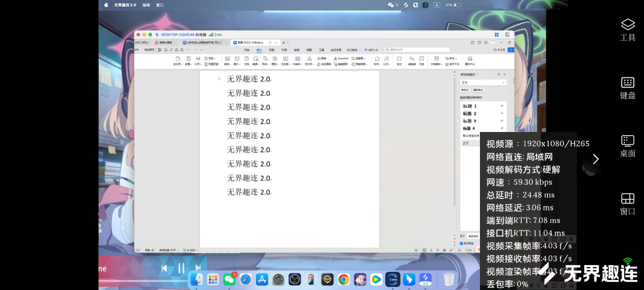Switch to the 视图 ribbon tab
Image resolution: width=644 pixels, height=290 pixels.
point(309,50)
